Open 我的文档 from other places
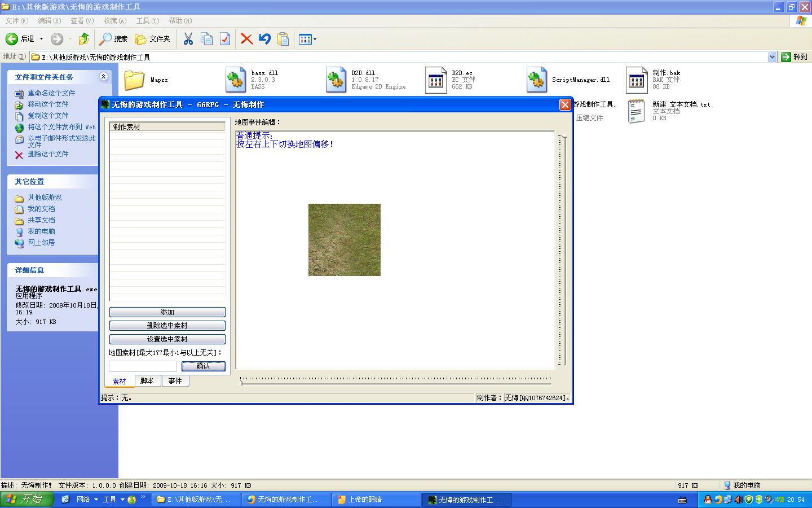This screenshot has width=812, height=508. 41,209
